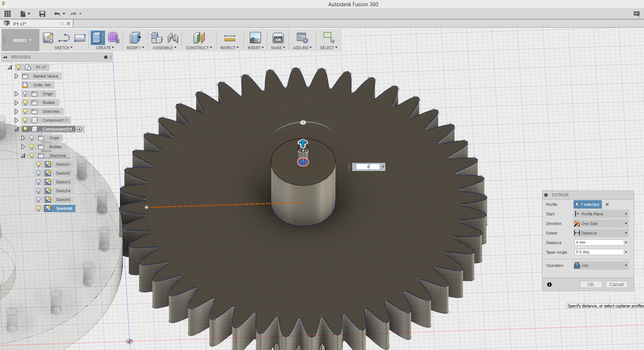Close the P1 v7 document tab
The height and width of the screenshot is (350, 644).
click(x=68, y=24)
